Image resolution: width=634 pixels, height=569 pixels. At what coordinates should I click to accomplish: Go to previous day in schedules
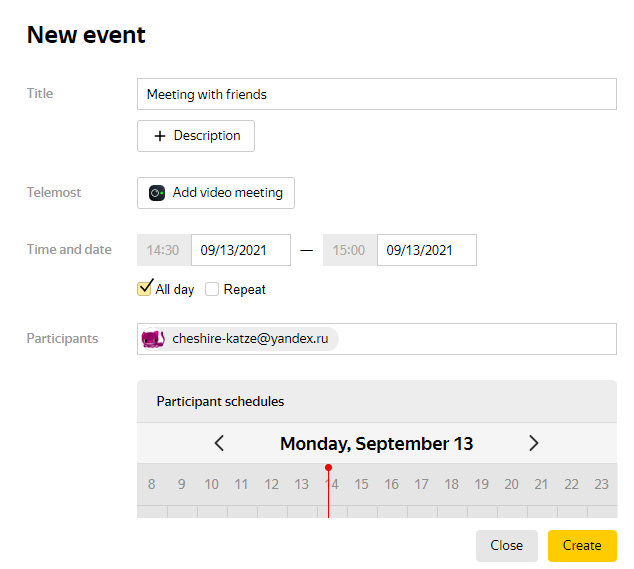pos(219,443)
